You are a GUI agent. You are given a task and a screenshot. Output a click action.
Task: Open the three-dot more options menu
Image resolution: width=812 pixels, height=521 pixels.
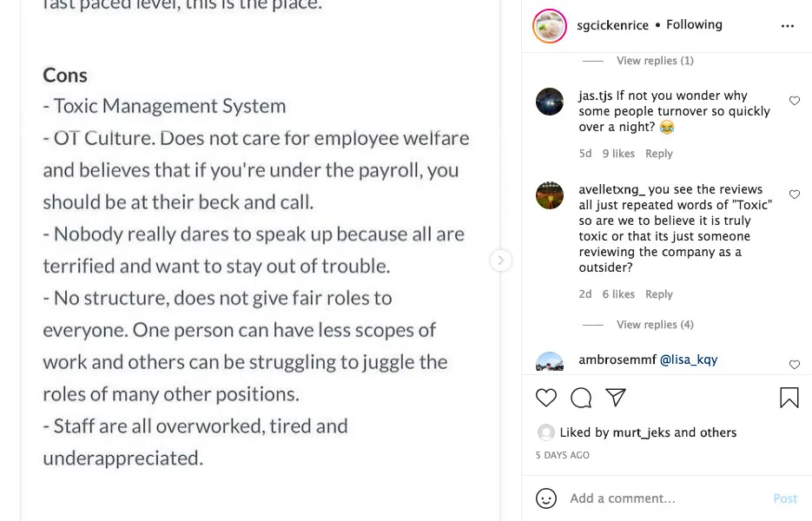788,26
